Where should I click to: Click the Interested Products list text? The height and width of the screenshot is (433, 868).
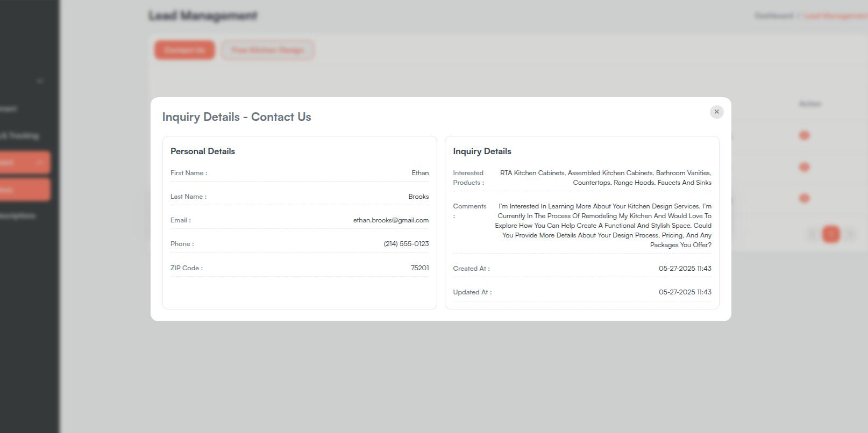click(x=606, y=178)
